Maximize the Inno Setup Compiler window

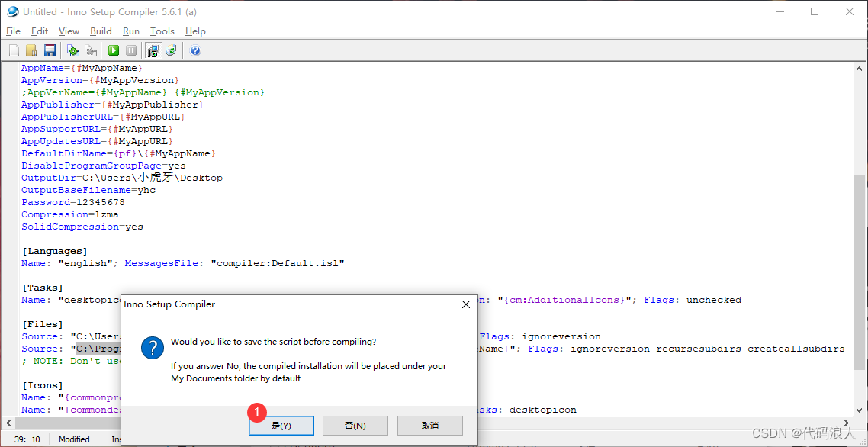click(815, 11)
